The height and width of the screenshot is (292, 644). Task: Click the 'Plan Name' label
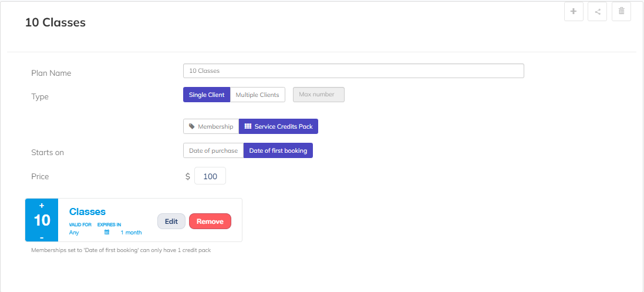pos(51,73)
